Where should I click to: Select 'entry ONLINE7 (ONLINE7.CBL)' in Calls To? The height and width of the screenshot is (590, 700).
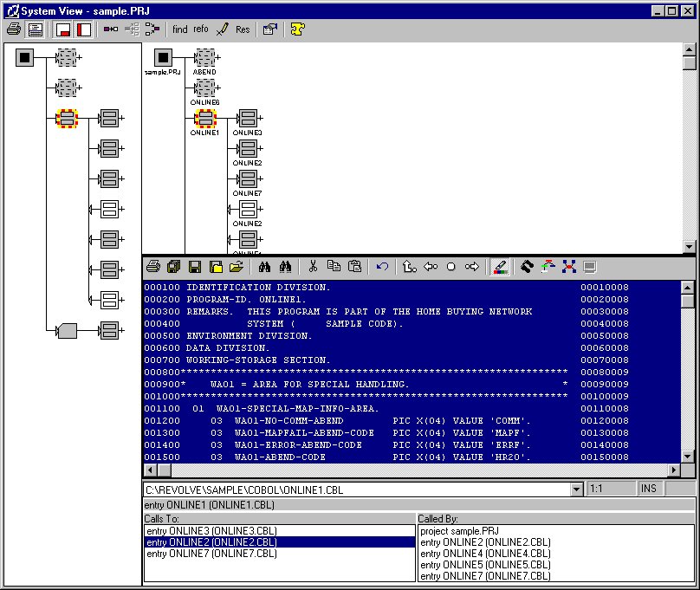pyautogui.click(x=211, y=554)
